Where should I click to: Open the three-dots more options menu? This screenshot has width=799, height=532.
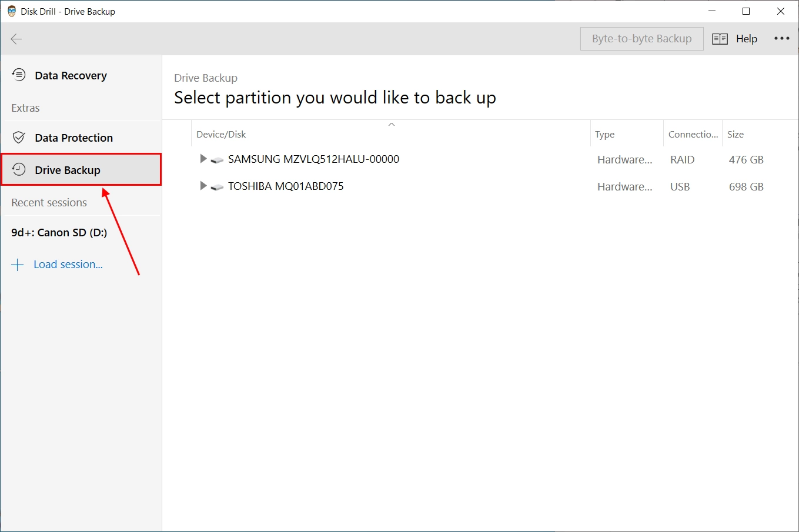782,38
